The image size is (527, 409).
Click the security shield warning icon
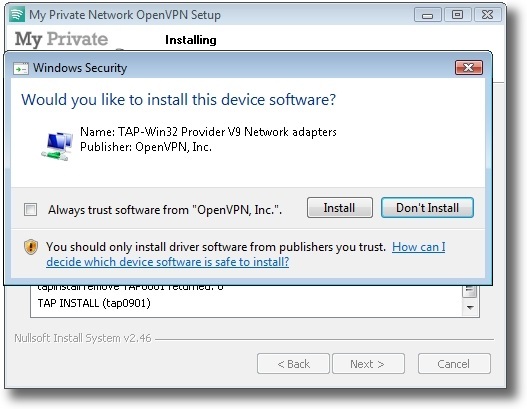(x=31, y=247)
